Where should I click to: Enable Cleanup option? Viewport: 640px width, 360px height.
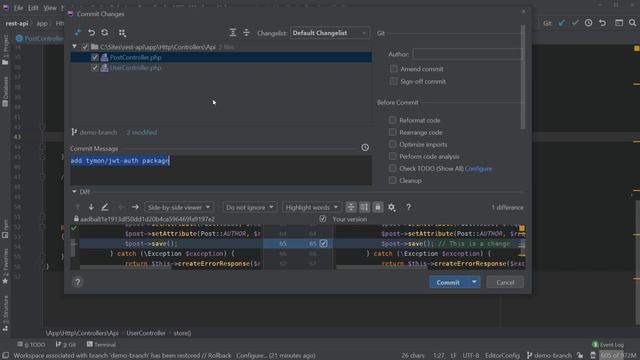[393, 180]
